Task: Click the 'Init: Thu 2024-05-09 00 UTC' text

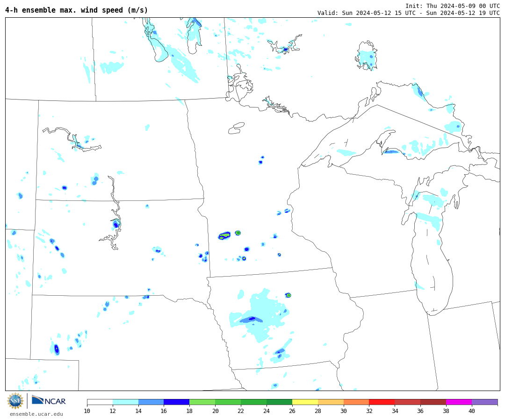Action: pos(453,6)
